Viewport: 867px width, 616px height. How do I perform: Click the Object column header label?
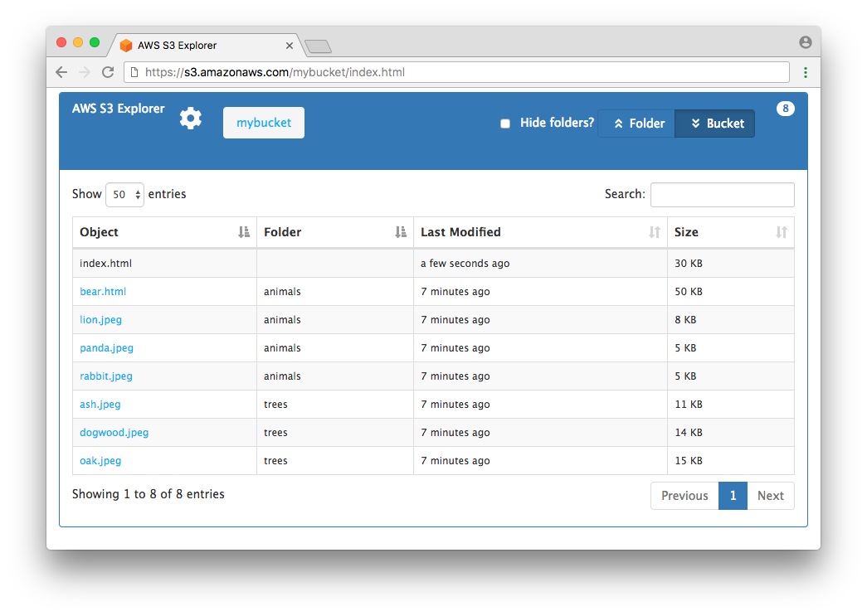coord(99,232)
